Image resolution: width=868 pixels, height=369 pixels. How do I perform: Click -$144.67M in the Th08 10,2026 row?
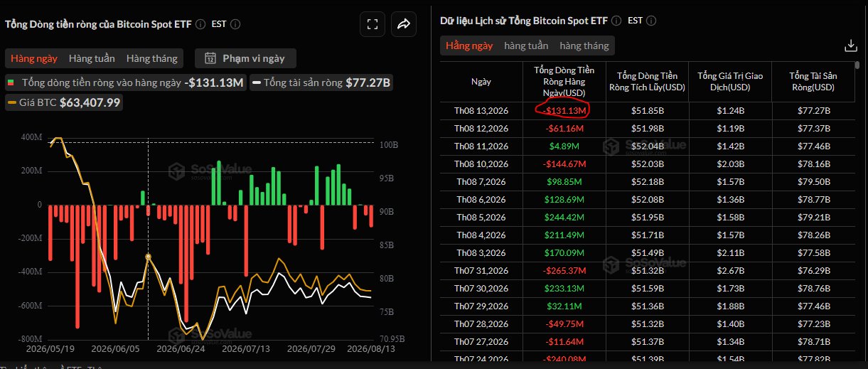click(x=564, y=164)
